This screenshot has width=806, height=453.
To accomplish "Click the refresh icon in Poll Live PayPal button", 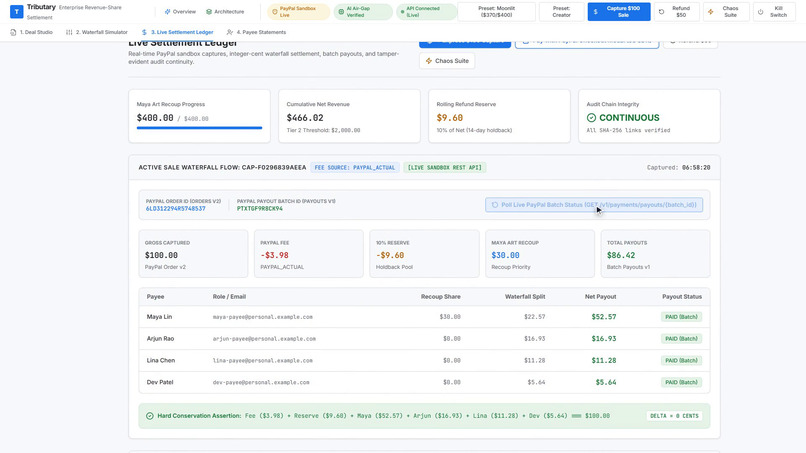I will (494, 205).
